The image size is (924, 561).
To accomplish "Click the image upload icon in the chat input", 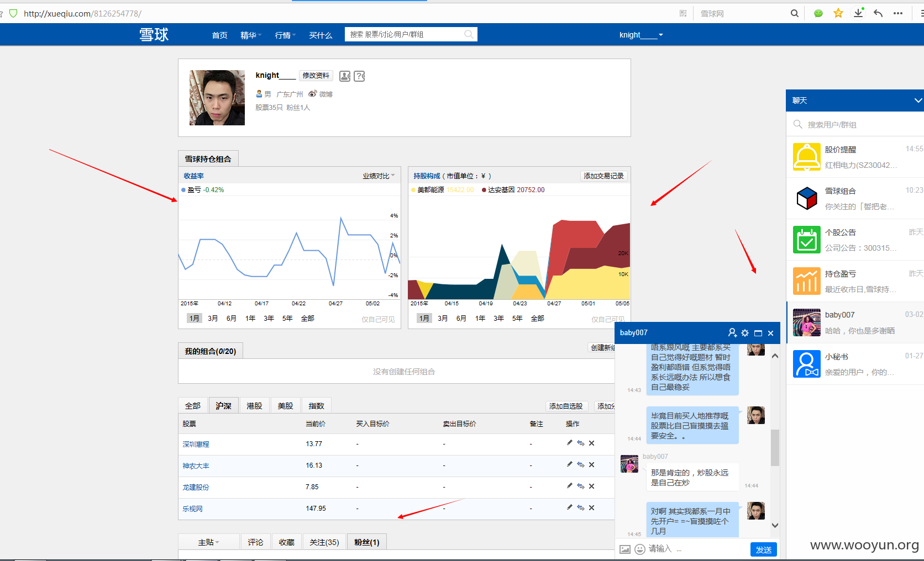I will click(625, 549).
